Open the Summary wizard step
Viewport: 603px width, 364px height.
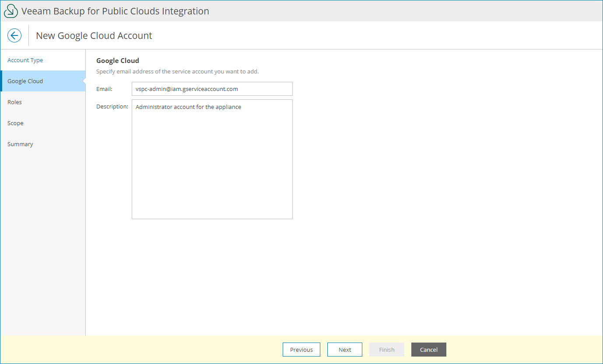[20, 144]
